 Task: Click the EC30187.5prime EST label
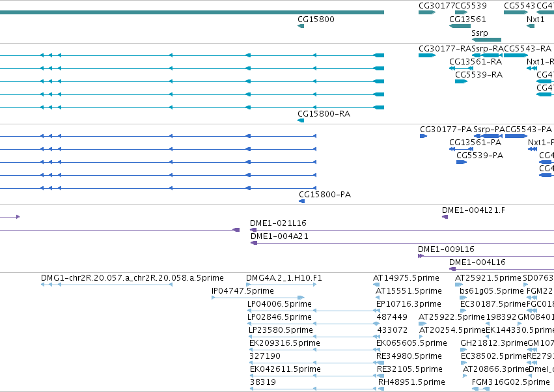point(493,304)
